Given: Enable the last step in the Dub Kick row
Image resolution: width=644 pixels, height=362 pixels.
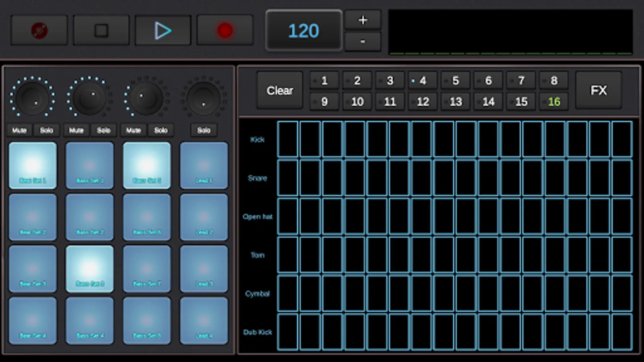Looking at the screenshot, I should coord(622,332).
